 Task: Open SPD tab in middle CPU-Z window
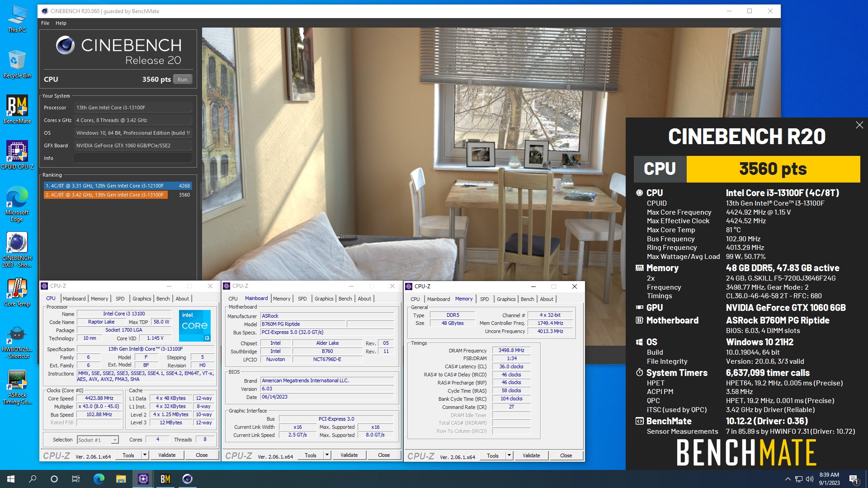pyautogui.click(x=302, y=299)
